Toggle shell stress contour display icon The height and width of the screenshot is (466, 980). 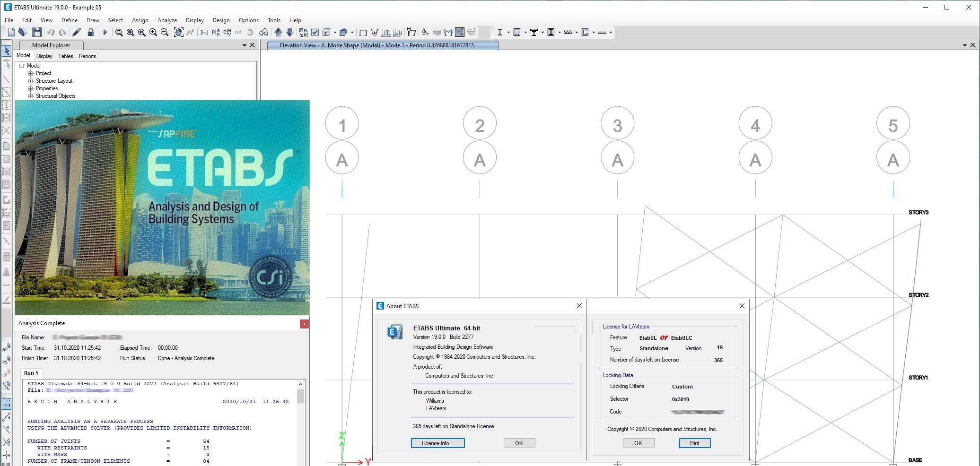tap(460, 32)
